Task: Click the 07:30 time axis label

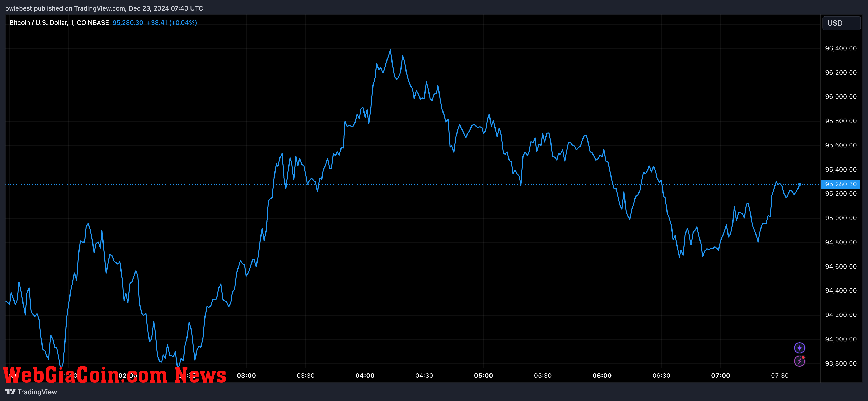Action: tap(780, 375)
